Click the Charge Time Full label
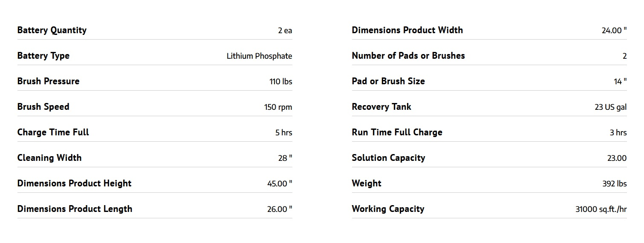Image resolution: width=644 pixels, height=243 pixels. 53,132
